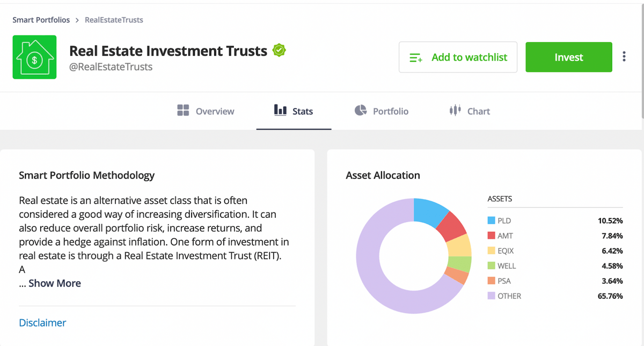Click the Smart Portfolio Methodology heading
The width and height of the screenshot is (644, 346).
point(86,175)
